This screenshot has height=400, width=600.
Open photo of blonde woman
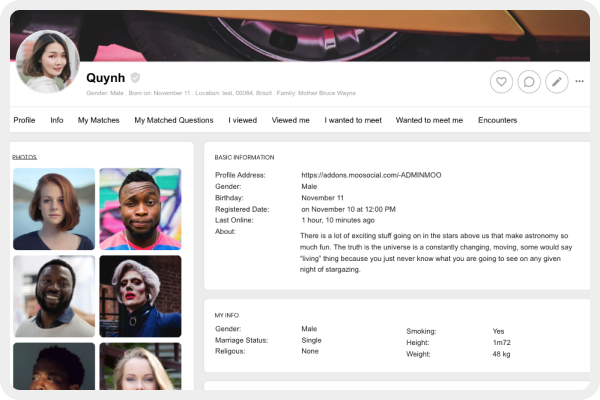tap(140, 366)
